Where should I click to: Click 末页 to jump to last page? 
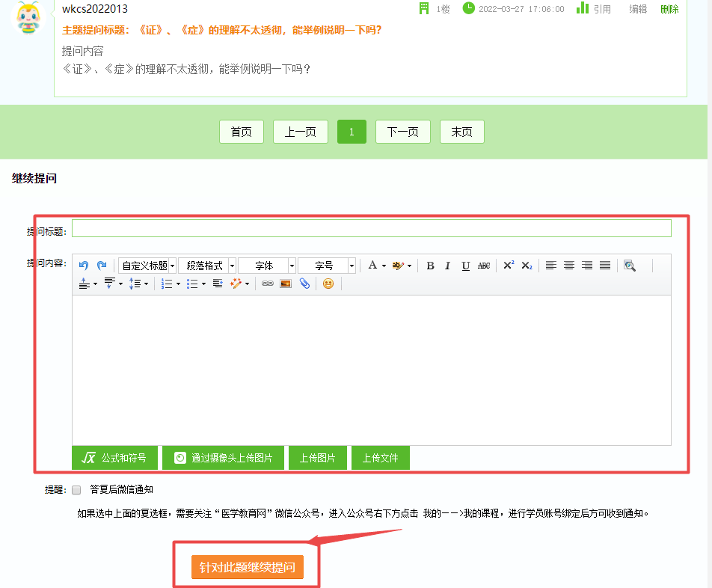pos(461,131)
